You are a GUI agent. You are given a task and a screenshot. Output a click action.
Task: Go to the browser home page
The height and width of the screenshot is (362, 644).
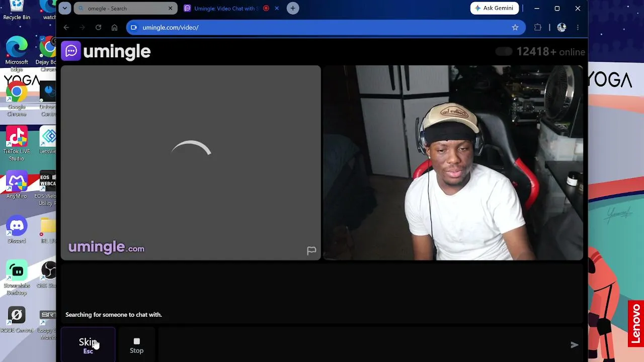[115, 28]
